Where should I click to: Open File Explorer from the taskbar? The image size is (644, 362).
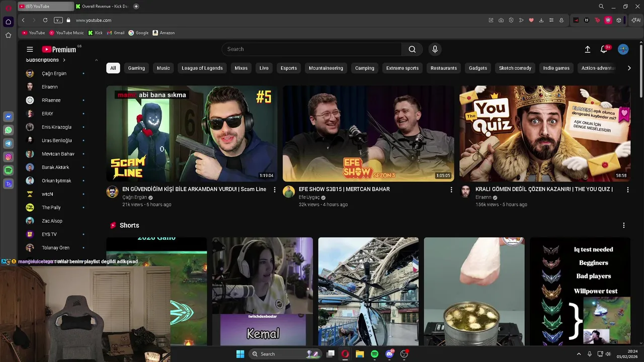click(360, 354)
